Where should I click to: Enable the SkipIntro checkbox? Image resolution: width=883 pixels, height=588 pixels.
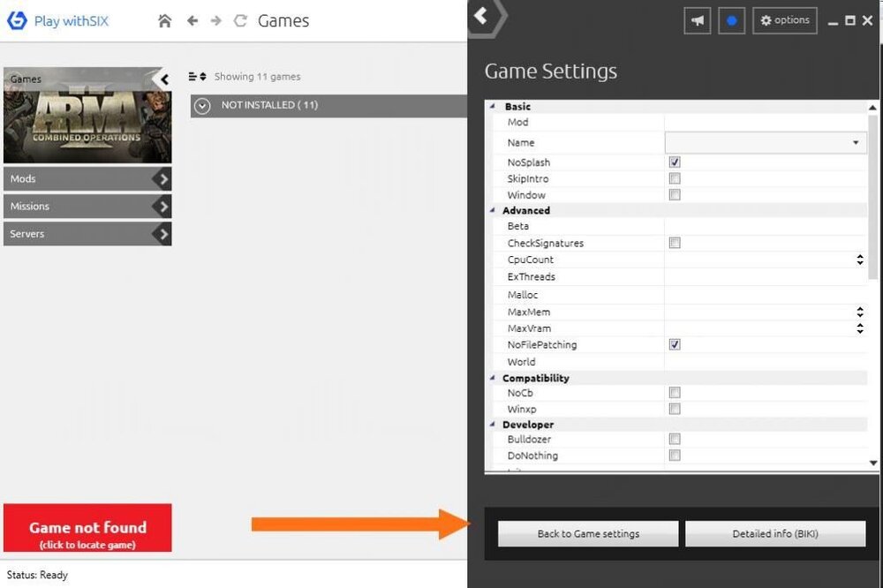675,178
